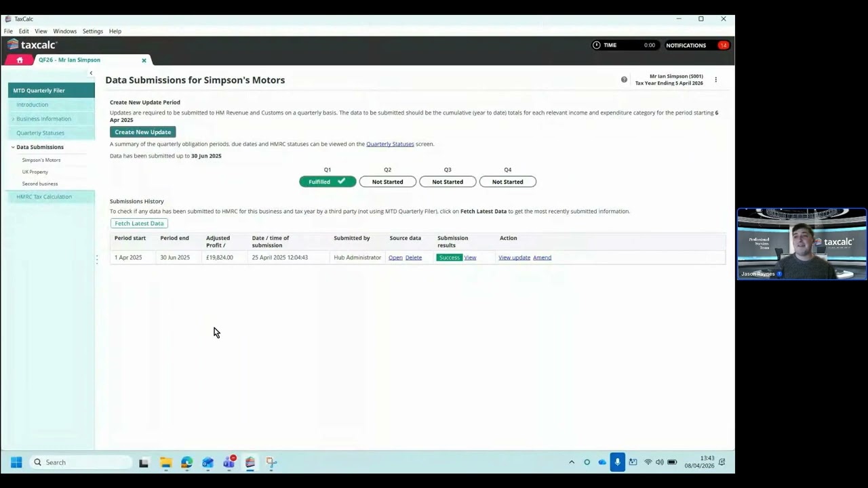This screenshot has width=868, height=488.
Task: Select UK Property under Data Submissions
Action: coord(35,172)
